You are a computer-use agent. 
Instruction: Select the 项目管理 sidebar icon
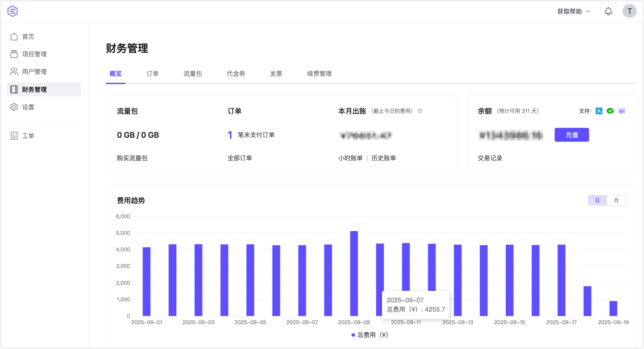[x=14, y=54]
